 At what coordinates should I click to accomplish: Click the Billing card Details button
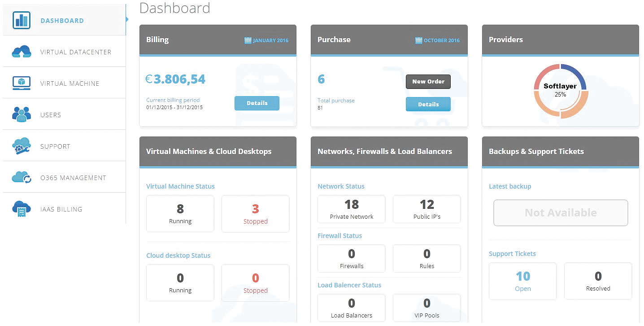(257, 103)
